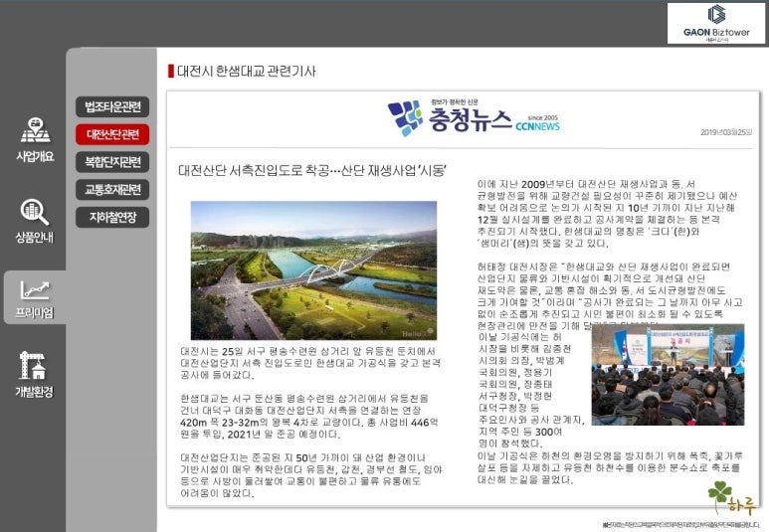Click paragraph starting 대전산업단지는 준공된 지

click(x=311, y=475)
